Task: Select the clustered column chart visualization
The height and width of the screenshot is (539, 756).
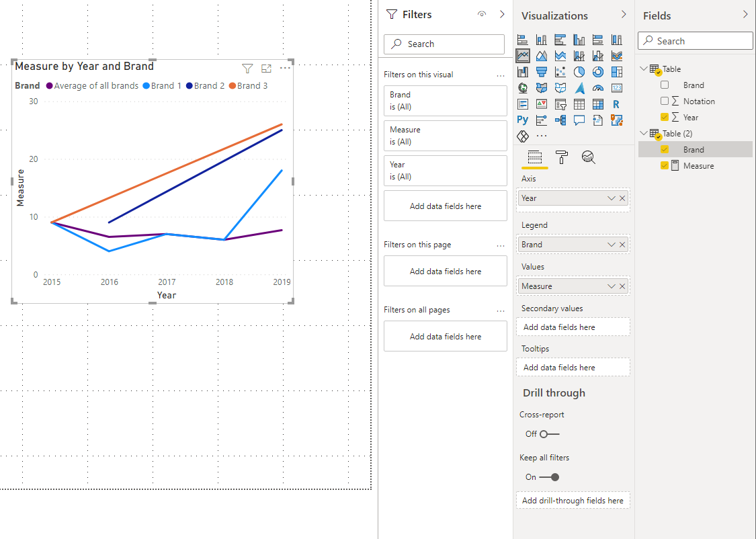Action: point(579,40)
